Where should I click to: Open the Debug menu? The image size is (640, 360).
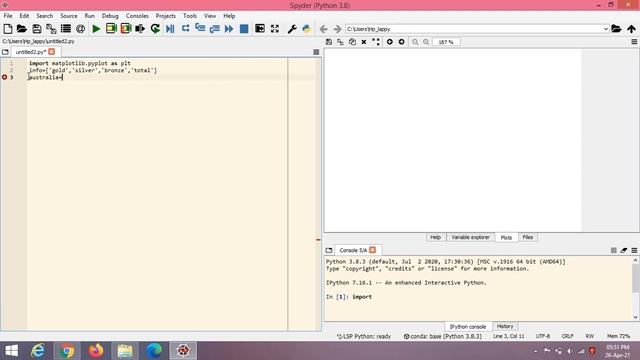pyautogui.click(x=110, y=16)
